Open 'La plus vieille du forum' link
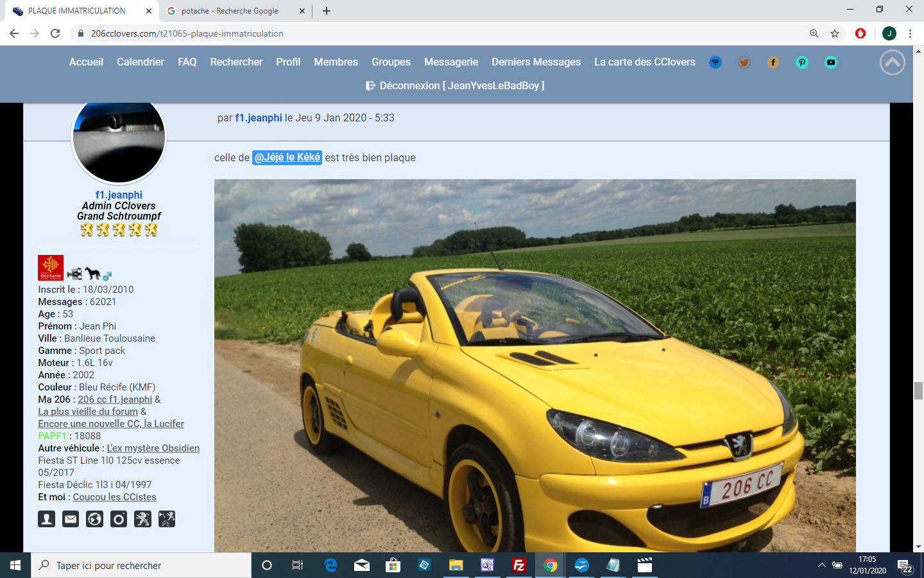The image size is (924, 578). [x=88, y=412]
